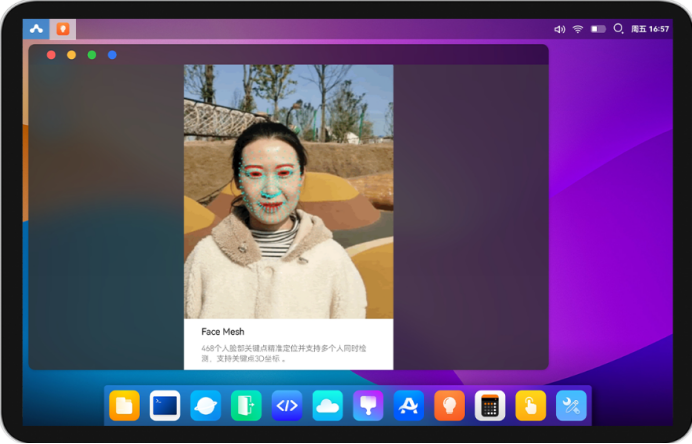This screenshot has height=444, width=692.
Task: Launch the purple paint brush app in the dock
Action: click(x=368, y=405)
